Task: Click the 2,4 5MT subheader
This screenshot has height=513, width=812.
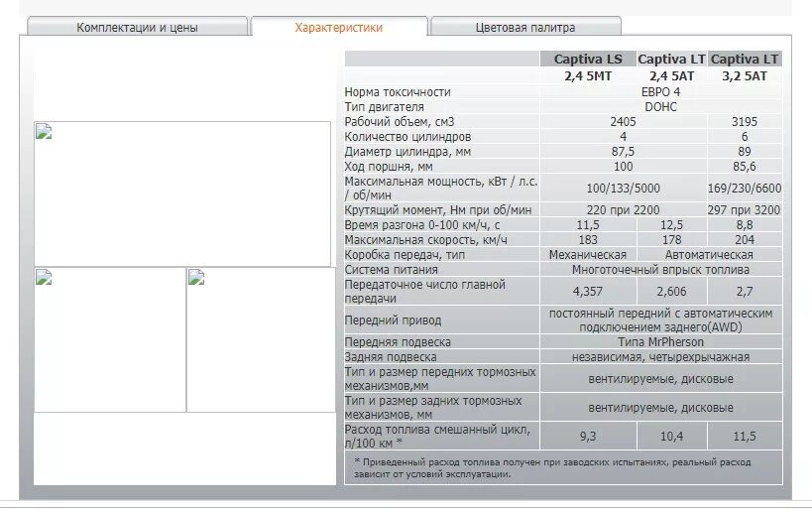Action: [588, 76]
